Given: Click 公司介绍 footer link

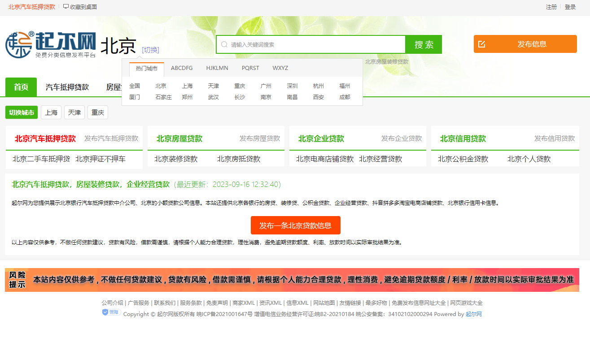Looking at the screenshot, I should click(112, 303).
